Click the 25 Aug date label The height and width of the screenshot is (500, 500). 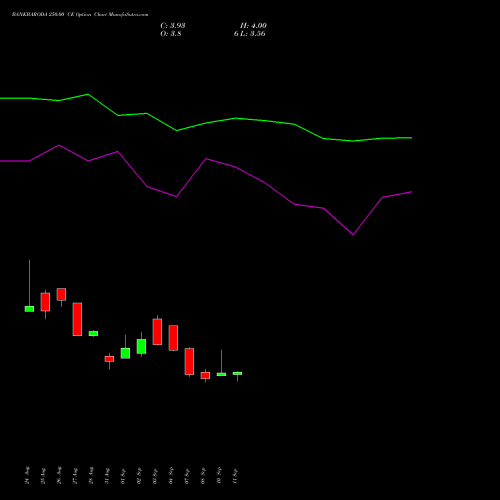pos(43,475)
